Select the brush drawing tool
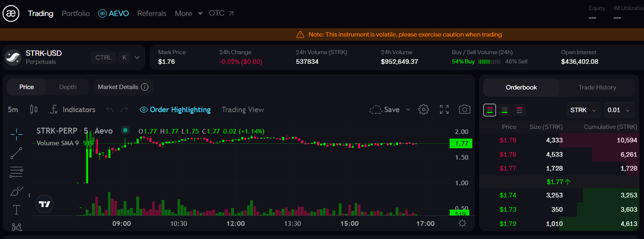 pyautogui.click(x=16, y=191)
